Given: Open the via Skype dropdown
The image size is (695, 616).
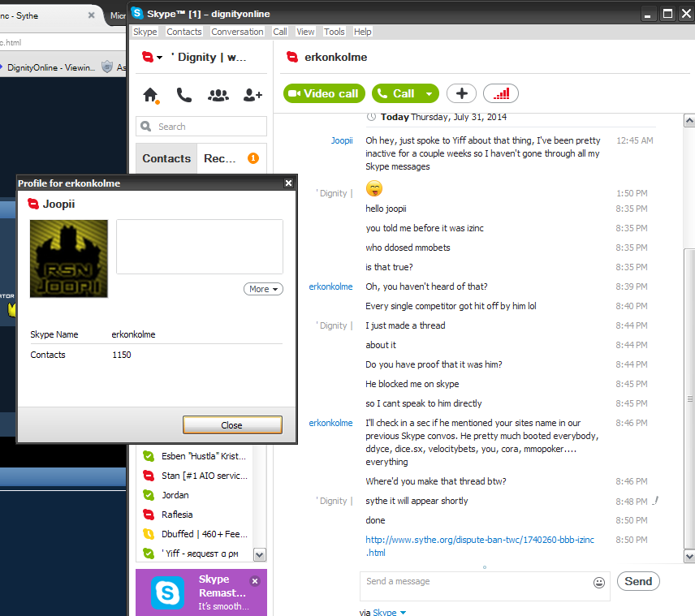Looking at the screenshot, I should [x=389, y=612].
